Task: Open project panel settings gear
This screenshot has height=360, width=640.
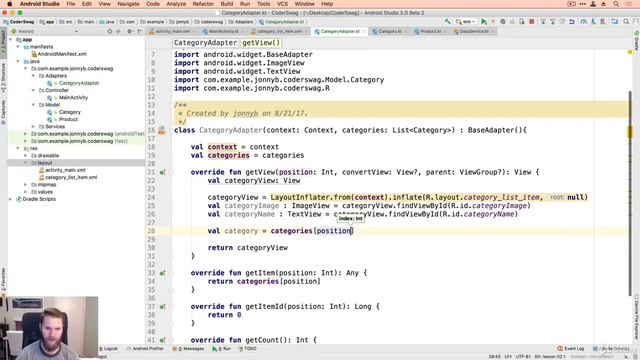Action: (x=130, y=31)
